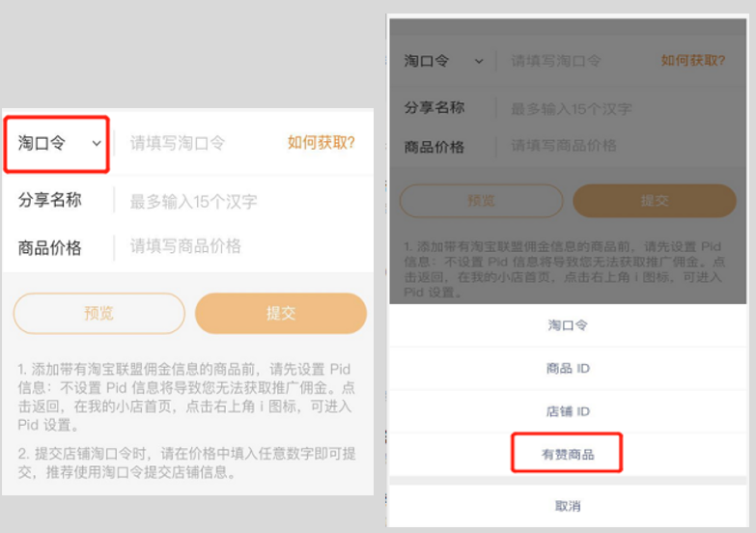Click the 提交 button in left panel

[x=281, y=314]
